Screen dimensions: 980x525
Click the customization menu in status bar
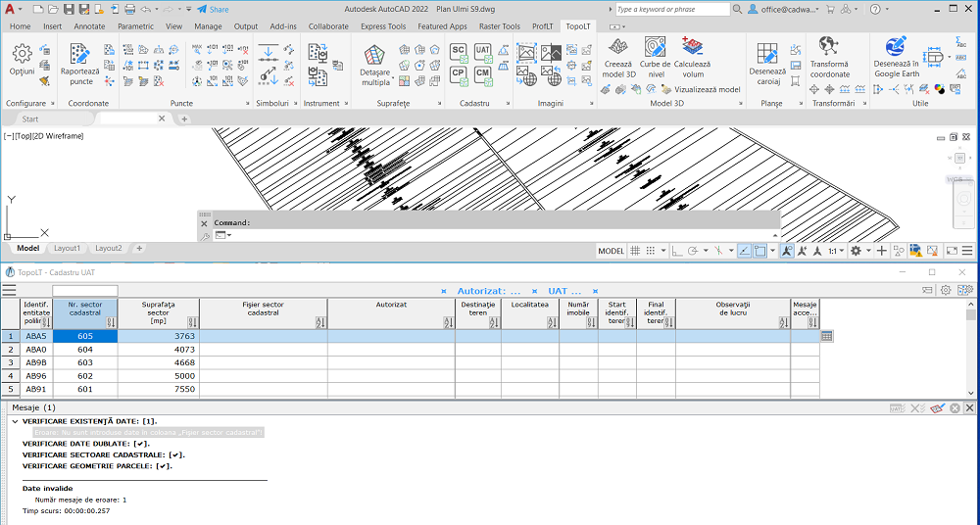click(967, 251)
